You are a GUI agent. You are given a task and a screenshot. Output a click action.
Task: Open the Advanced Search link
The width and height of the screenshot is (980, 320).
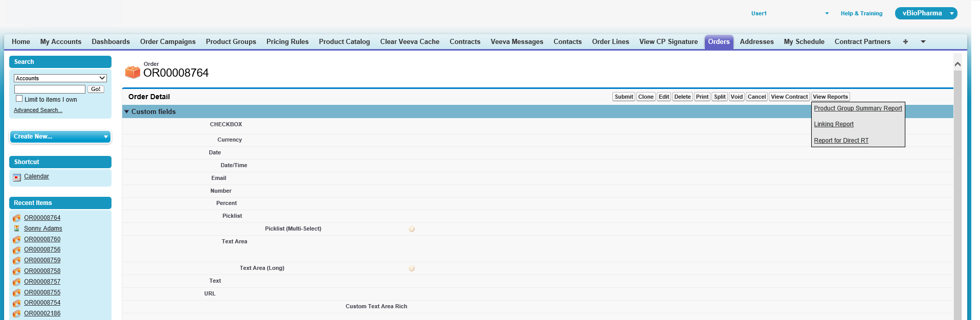[x=38, y=110]
